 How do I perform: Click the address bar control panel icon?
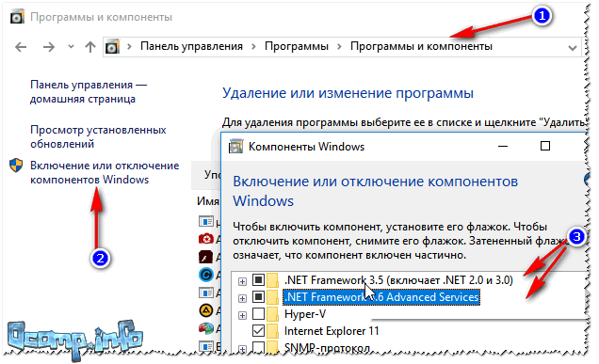(x=112, y=47)
